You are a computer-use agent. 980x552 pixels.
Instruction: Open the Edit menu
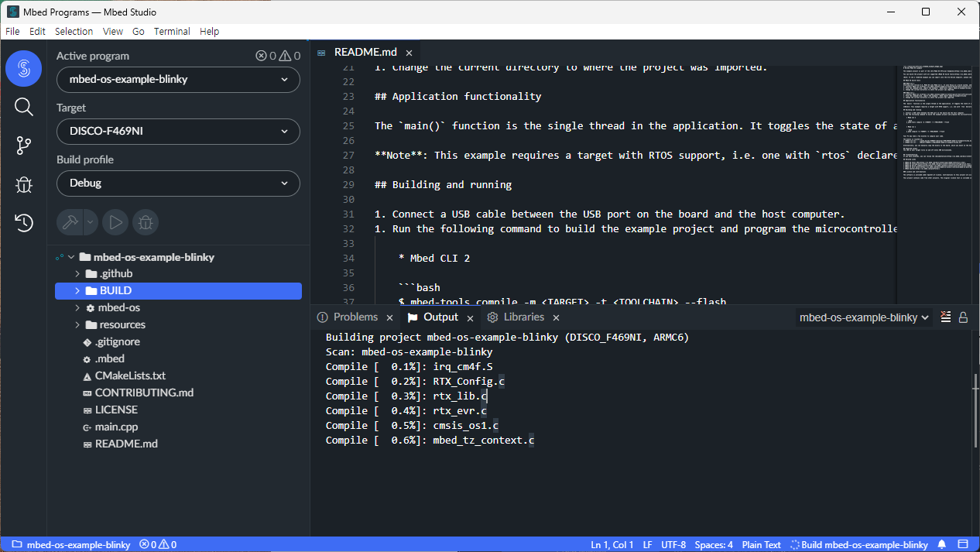[37, 31]
